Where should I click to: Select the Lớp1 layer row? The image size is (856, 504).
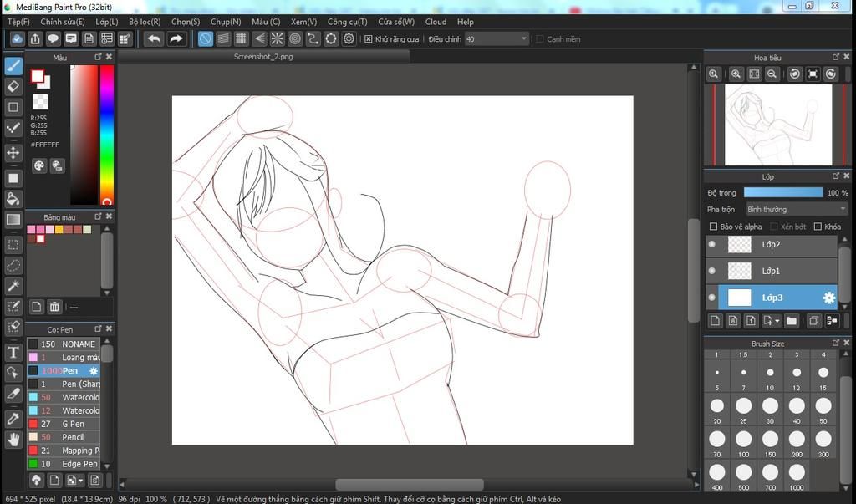coord(772,271)
